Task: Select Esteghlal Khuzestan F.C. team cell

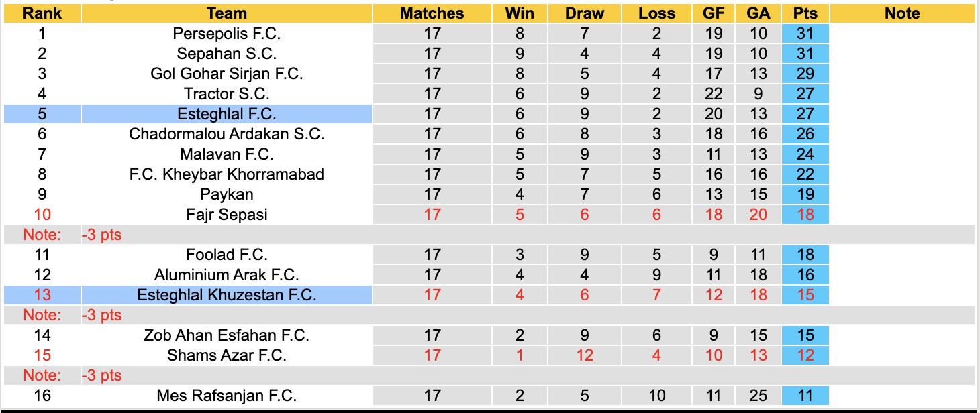Action: point(227,295)
